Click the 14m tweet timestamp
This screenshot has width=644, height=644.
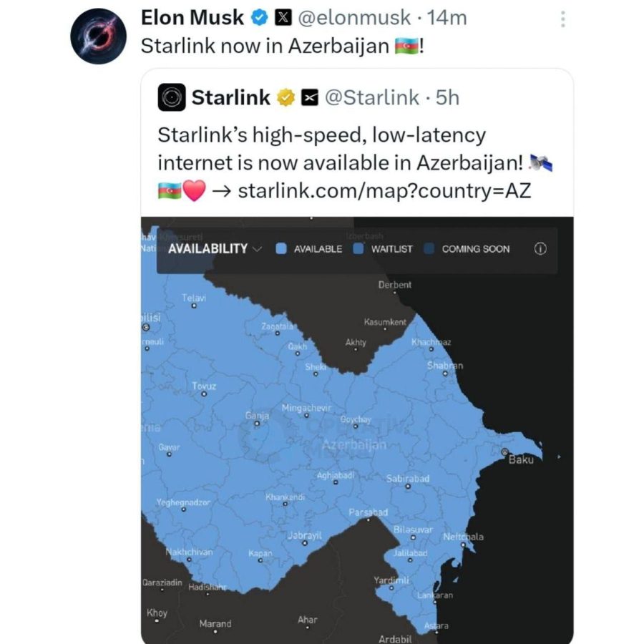[x=447, y=17]
